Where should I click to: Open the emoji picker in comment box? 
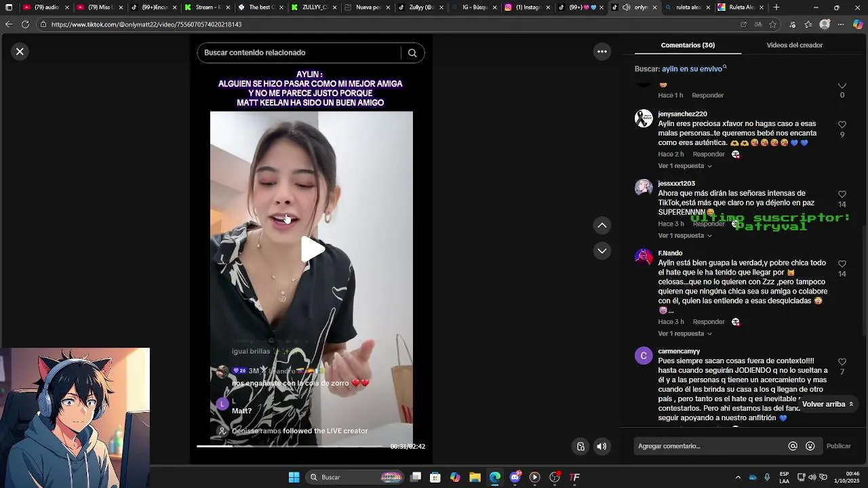coord(810,446)
